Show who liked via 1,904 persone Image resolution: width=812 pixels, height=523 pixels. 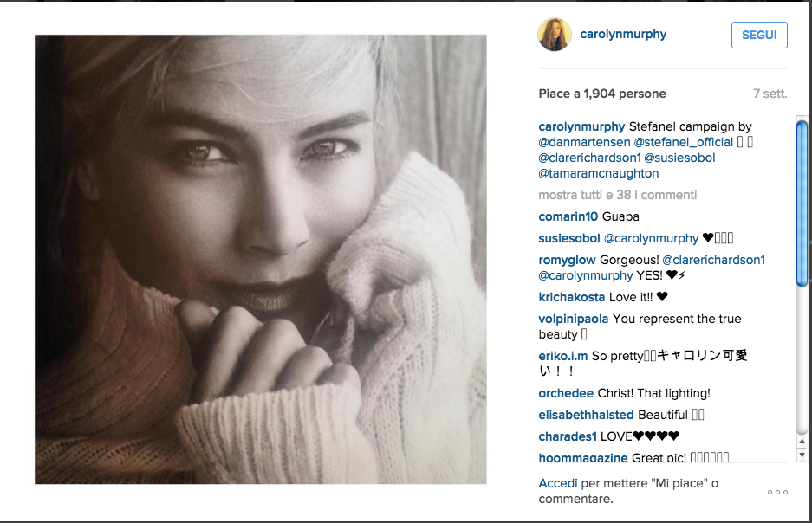(625, 94)
